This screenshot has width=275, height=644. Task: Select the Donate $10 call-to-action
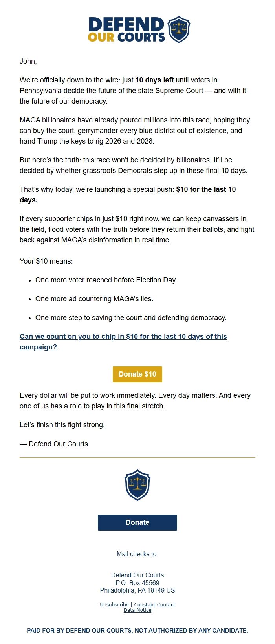click(137, 374)
